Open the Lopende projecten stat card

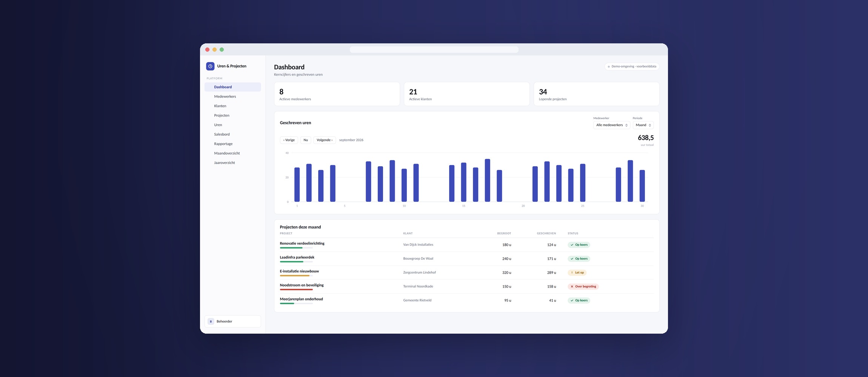pyautogui.click(x=596, y=94)
